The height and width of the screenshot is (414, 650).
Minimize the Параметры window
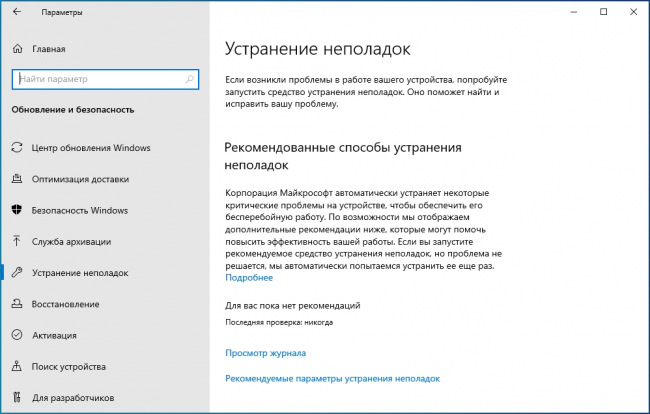574,12
